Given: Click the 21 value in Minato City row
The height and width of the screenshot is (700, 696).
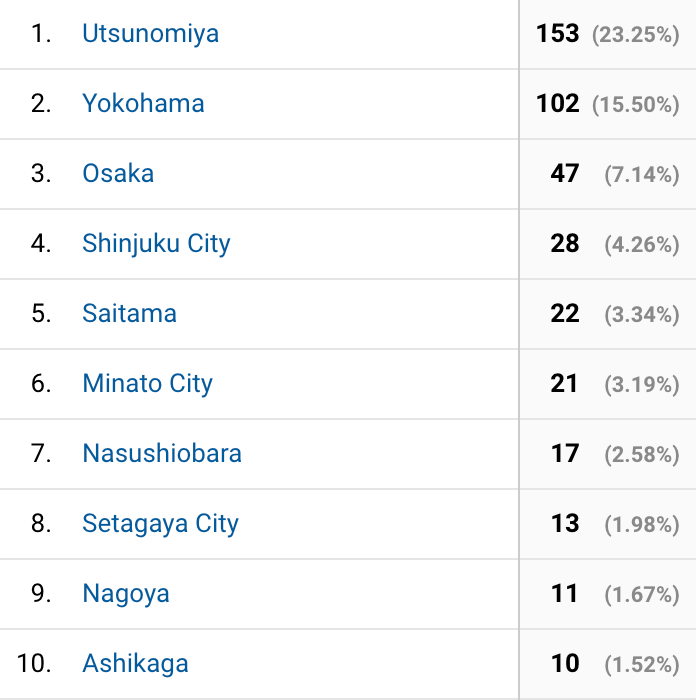Looking at the screenshot, I should point(564,383).
